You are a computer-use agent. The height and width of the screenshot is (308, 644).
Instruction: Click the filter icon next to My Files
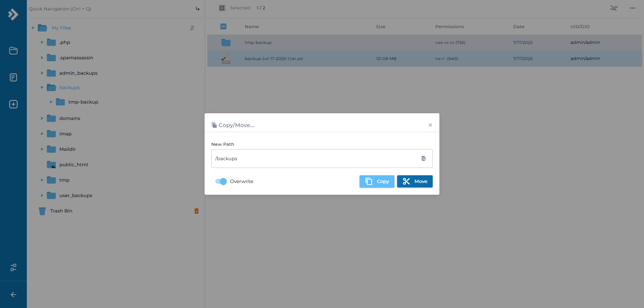[x=192, y=28]
